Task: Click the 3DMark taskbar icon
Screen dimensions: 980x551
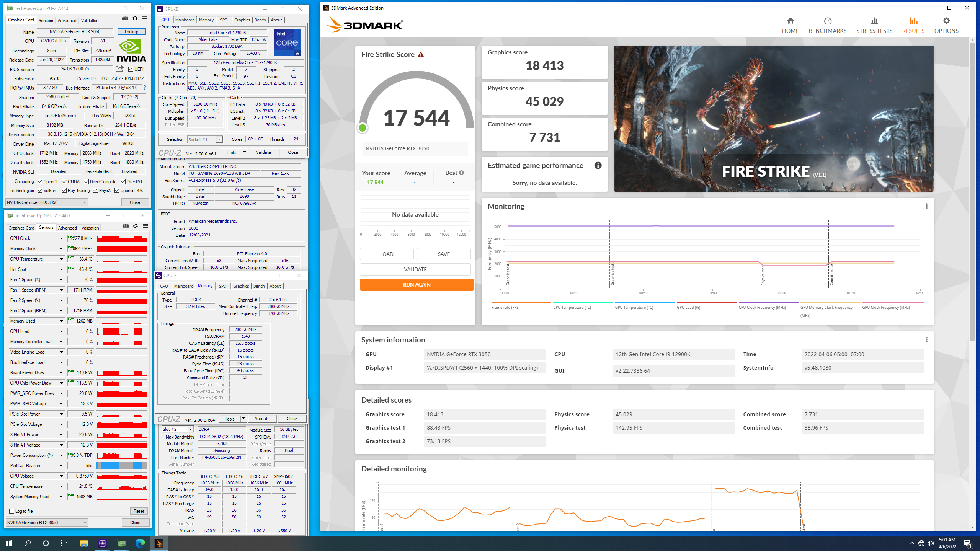Action: coord(159,543)
